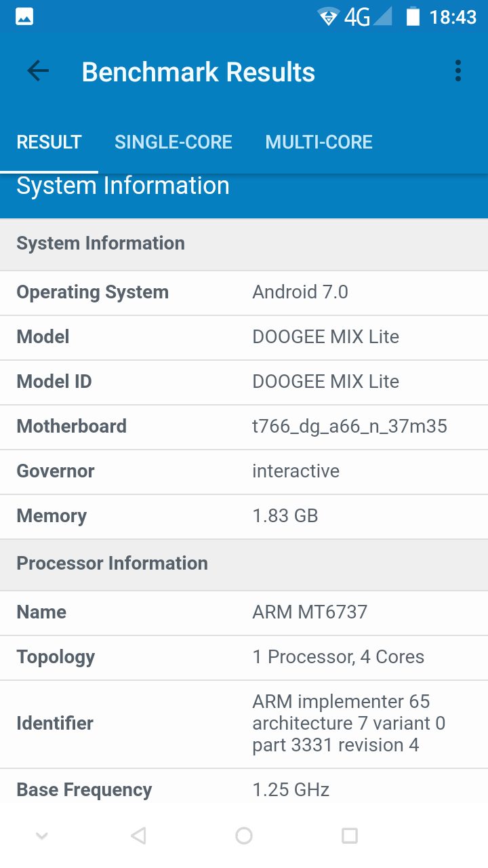
Task: Tap the Android back navigation button
Action: (x=138, y=835)
